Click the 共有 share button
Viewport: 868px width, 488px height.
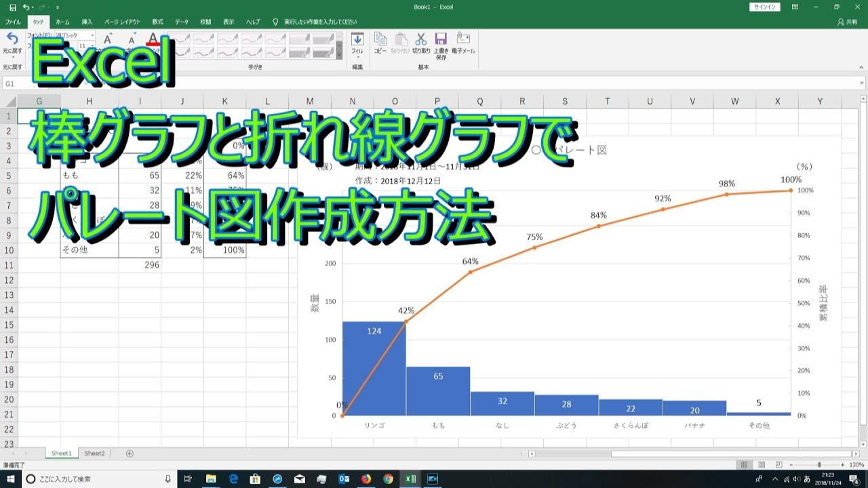coord(847,22)
